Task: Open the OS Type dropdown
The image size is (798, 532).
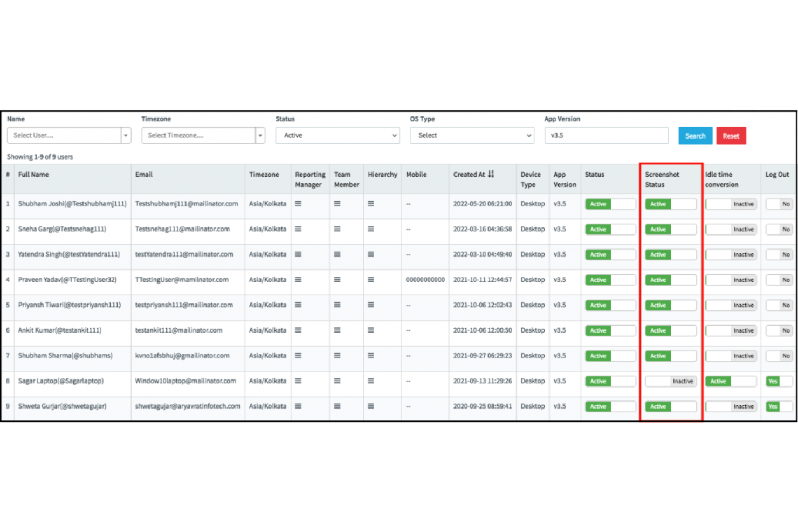Action: click(472, 135)
